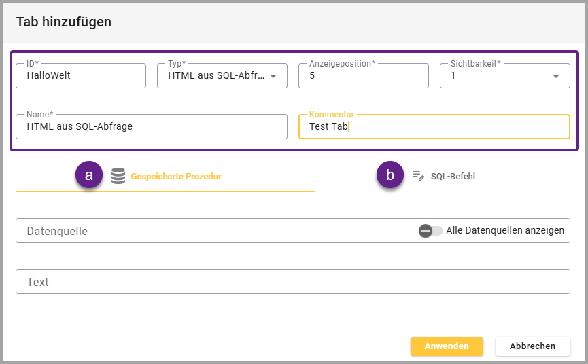Click the 'Alle Datenquellen anzeigen' label text
This screenshot has height=364, width=588.
pos(505,231)
